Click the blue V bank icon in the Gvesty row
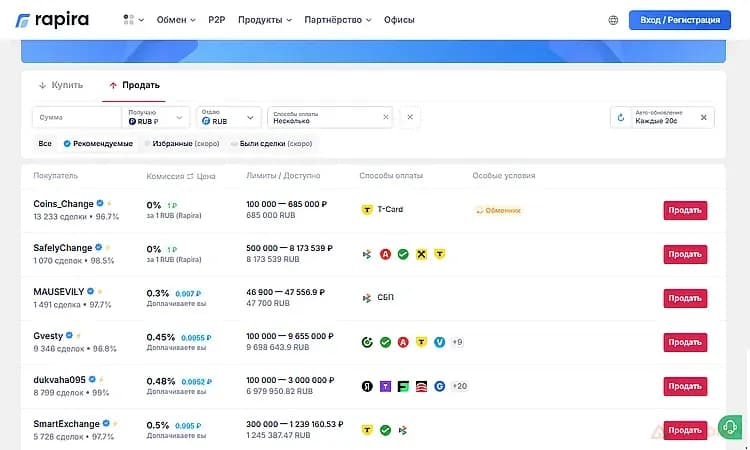750x450 pixels. coord(439,342)
